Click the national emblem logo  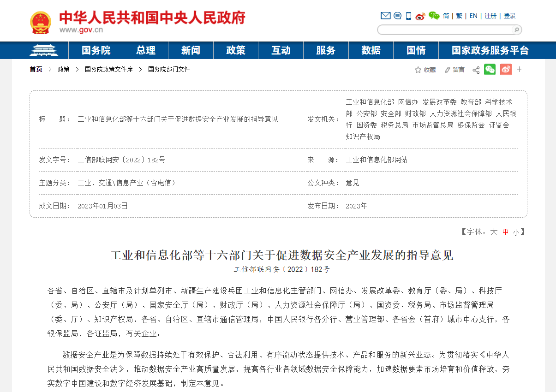41,23
